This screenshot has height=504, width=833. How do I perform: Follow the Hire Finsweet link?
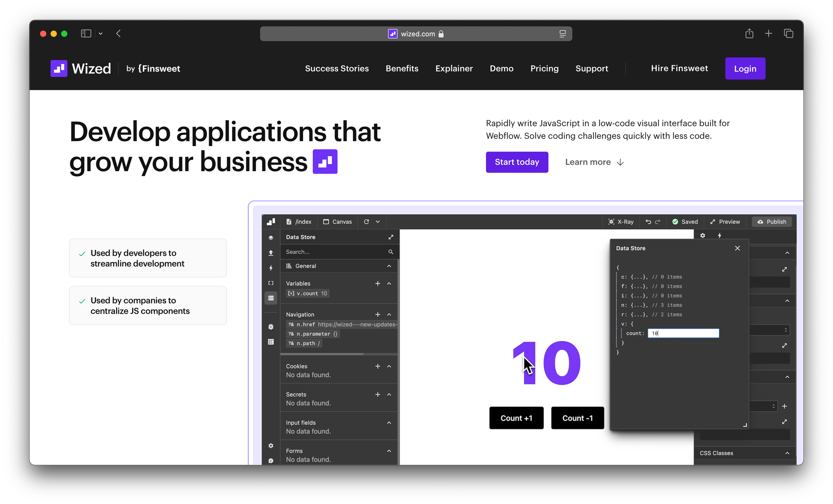click(x=679, y=68)
